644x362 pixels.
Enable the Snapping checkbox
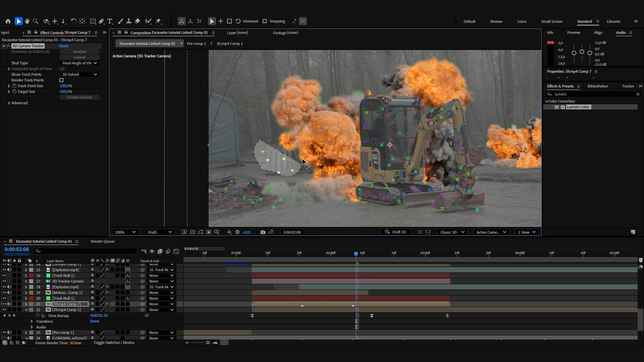(x=265, y=21)
